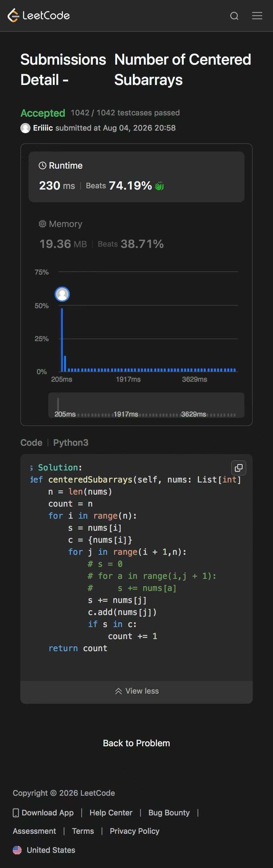Click the '19.36 MB' memory value
This screenshot has width=273, height=868.
tap(63, 244)
